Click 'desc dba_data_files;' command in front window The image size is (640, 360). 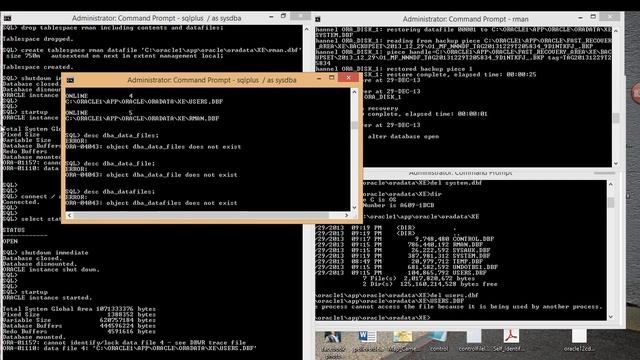click(121, 135)
